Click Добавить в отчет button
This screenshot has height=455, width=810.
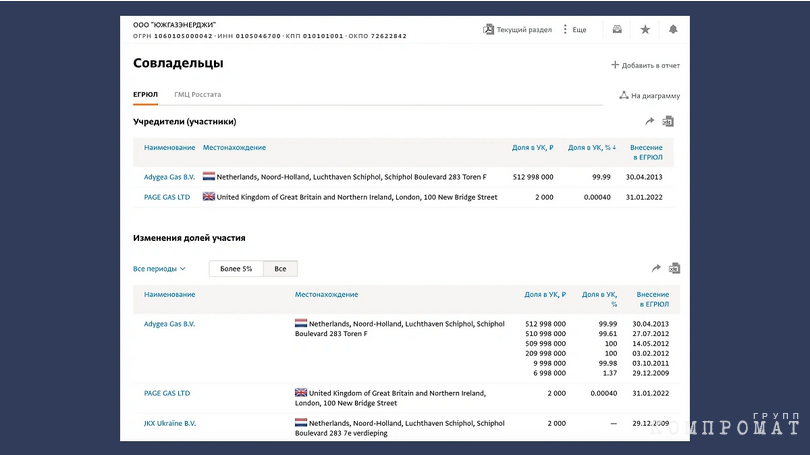pyautogui.click(x=645, y=65)
